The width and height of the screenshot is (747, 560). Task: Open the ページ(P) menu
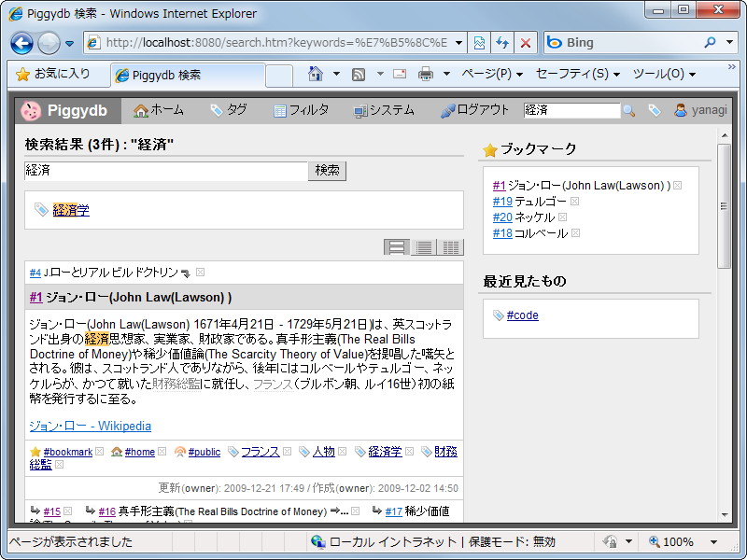tap(492, 74)
